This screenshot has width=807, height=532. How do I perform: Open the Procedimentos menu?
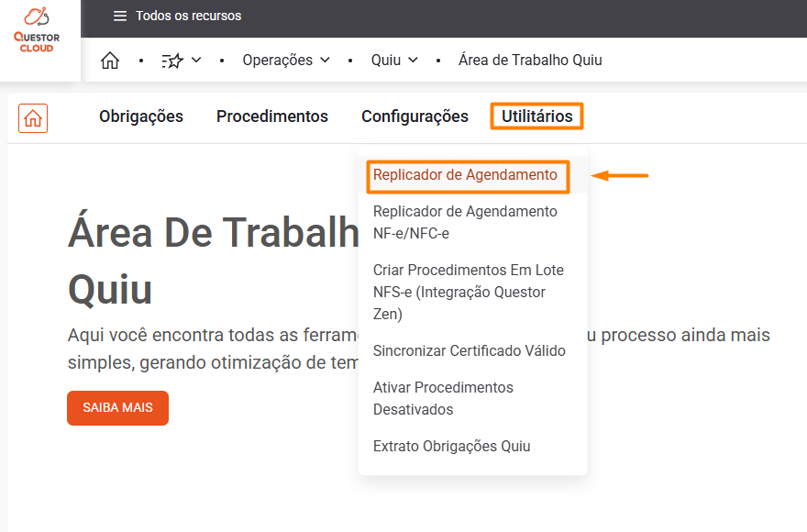(272, 116)
